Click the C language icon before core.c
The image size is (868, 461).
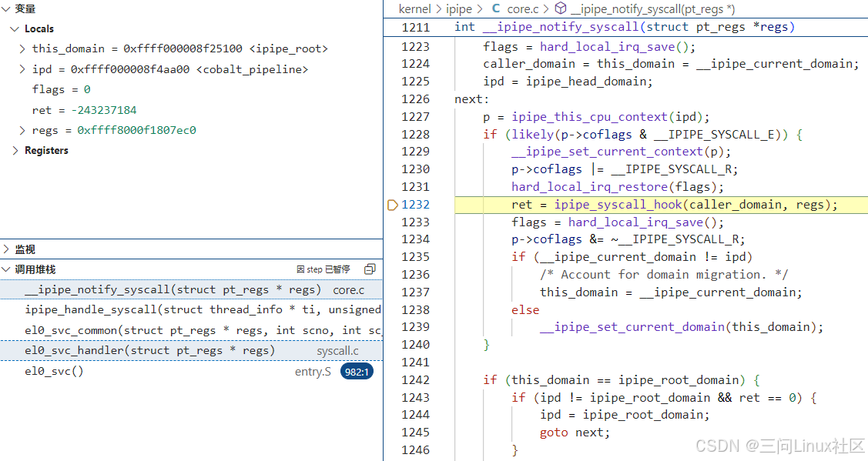tap(496, 8)
